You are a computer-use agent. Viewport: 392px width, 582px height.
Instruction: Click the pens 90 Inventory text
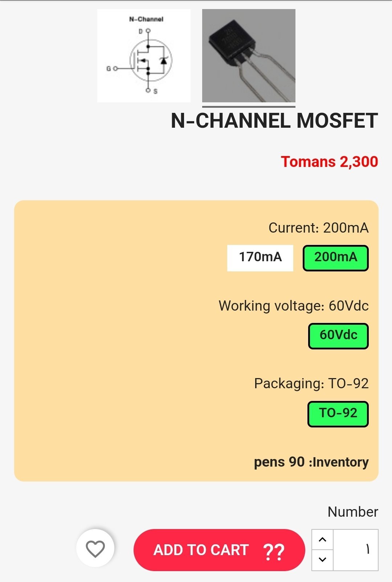(x=311, y=462)
